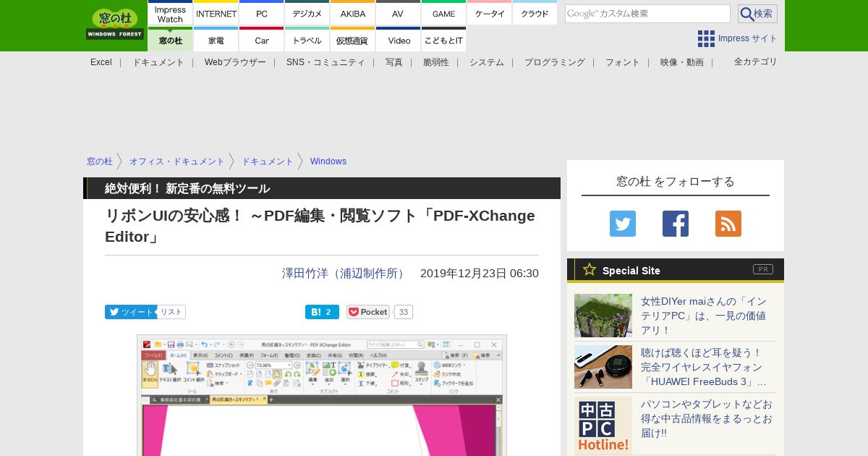Click the リスト button beside tweet

pyautogui.click(x=171, y=312)
